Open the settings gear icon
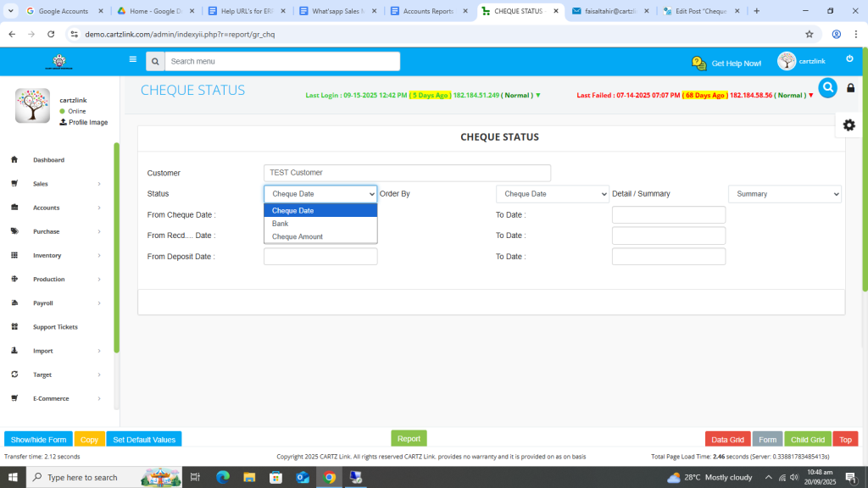 click(849, 125)
